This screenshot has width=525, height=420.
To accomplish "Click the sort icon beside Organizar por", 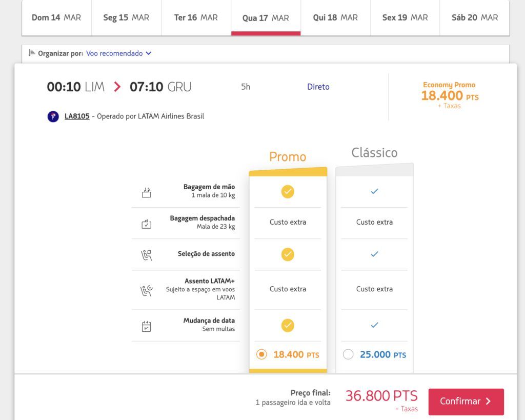I will pyautogui.click(x=31, y=53).
